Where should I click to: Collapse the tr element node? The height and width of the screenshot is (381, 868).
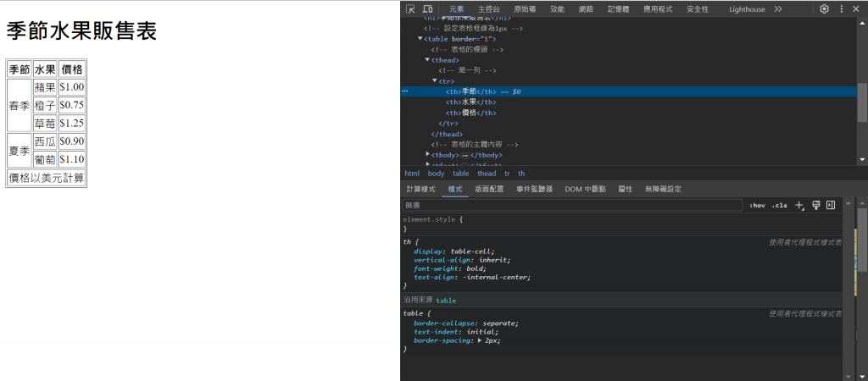[x=435, y=80]
